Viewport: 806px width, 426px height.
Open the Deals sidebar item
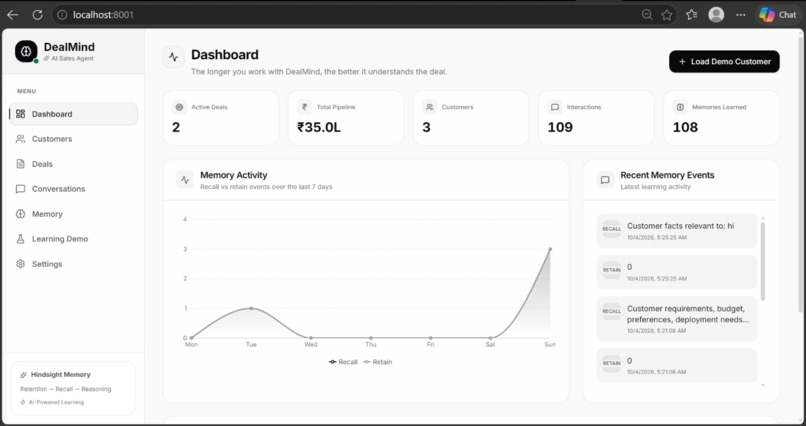(x=74, y=164)
